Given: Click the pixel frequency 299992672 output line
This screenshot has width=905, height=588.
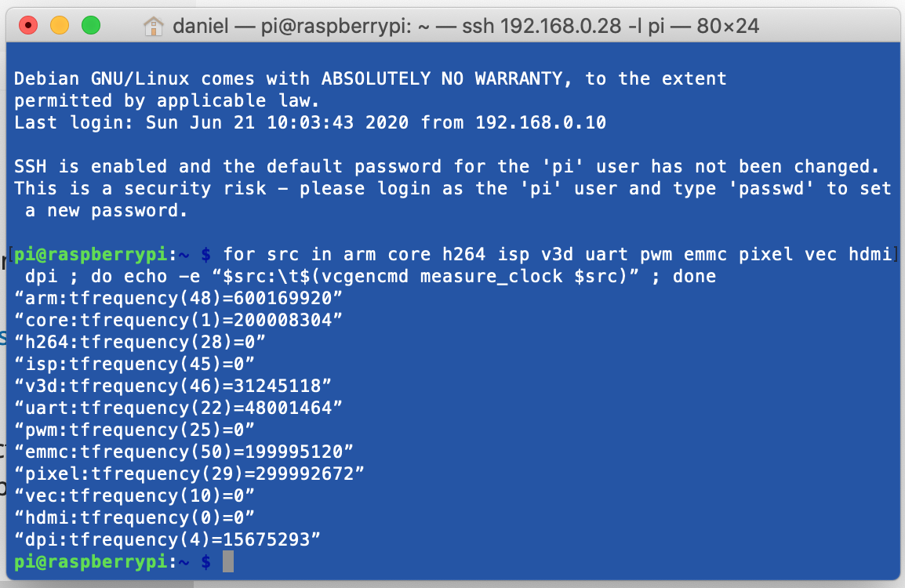Looking at the screenshot, I should point(189,474).
